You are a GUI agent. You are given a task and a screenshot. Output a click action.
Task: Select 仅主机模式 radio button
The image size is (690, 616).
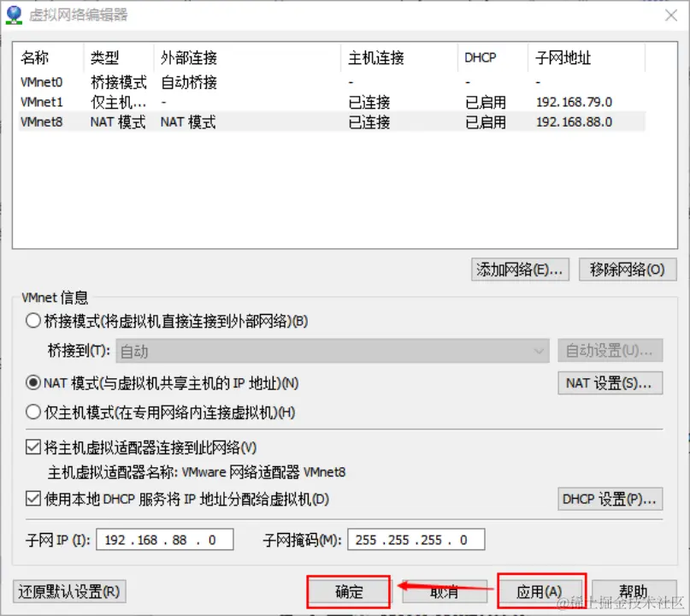(x=33, y=412)
